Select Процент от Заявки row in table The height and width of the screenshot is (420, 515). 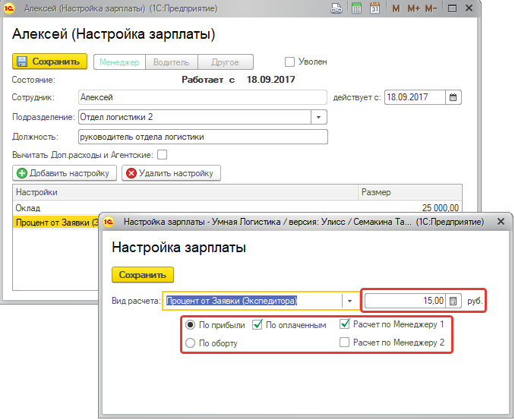56,223
